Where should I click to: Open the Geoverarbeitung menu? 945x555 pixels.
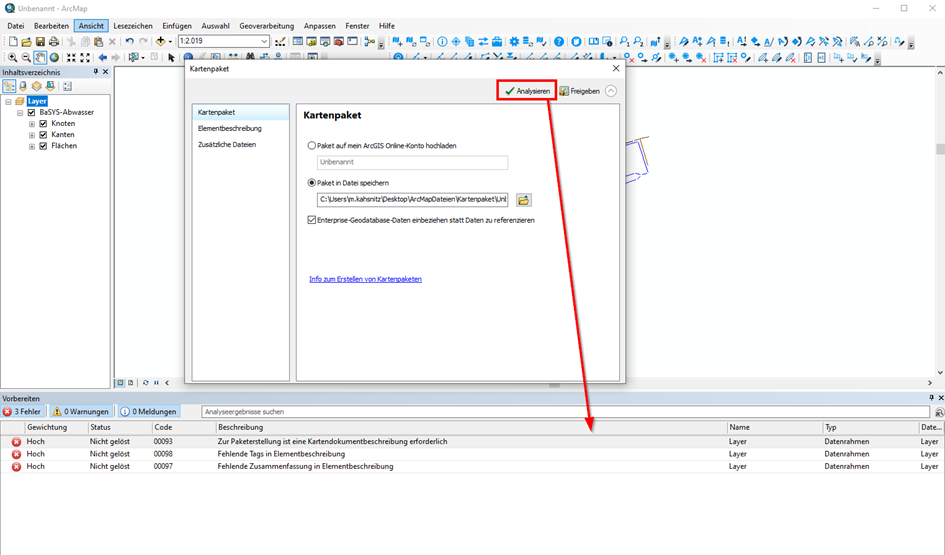tap(266, 25)
